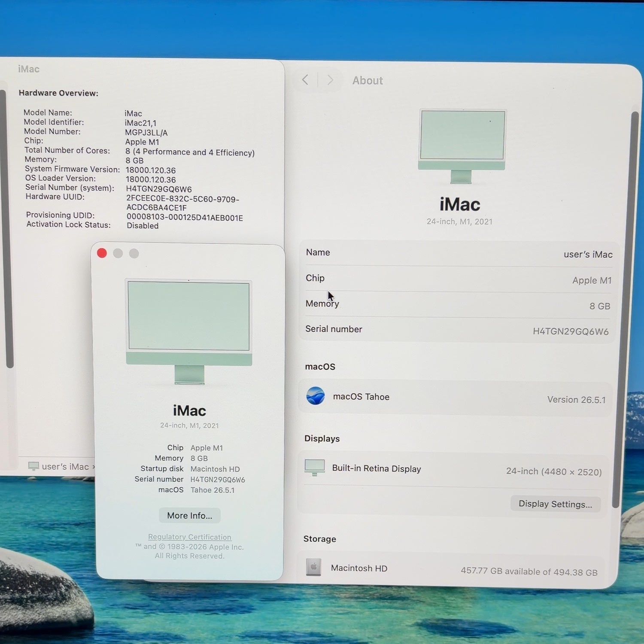This screenshot has height=644, width=644.
Task: Click the Macintosh HD storage label
Action: pos(359,568)
